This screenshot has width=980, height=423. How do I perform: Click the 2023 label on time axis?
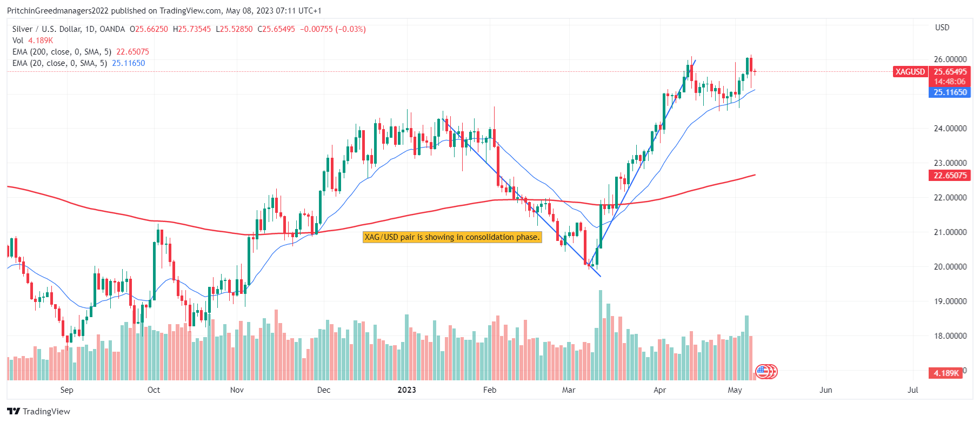coord(406,390)
